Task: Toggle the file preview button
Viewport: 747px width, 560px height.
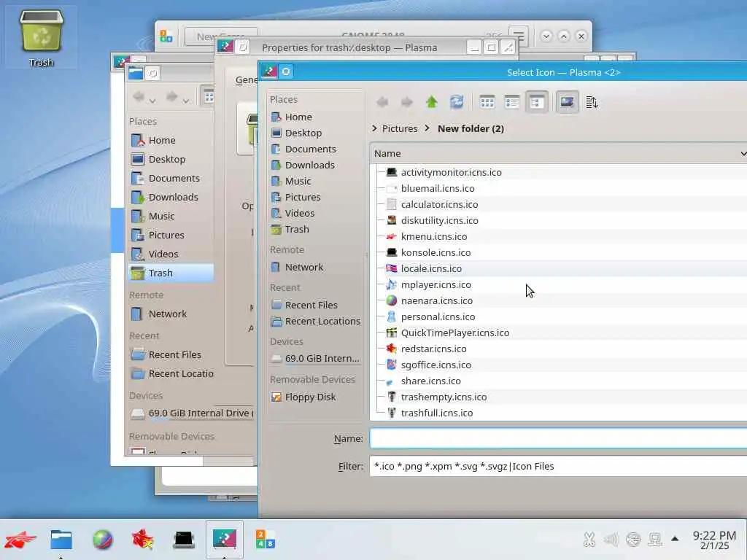Action: point(567,102)
